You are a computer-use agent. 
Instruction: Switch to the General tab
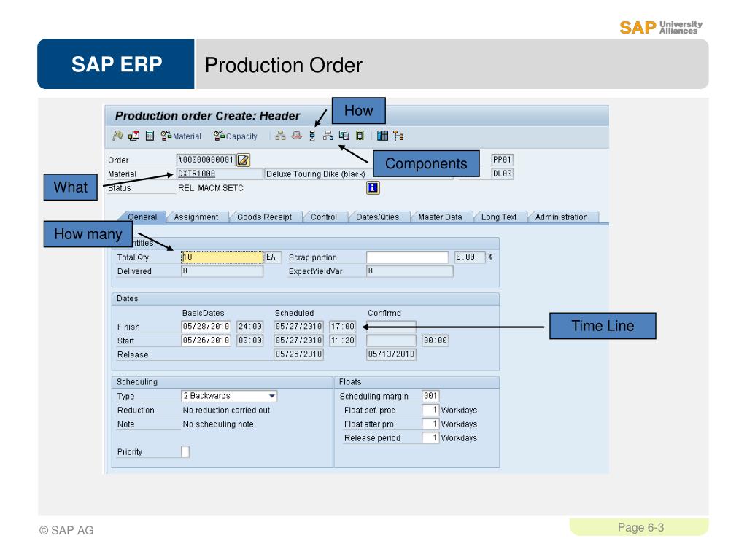pos(142,217)
